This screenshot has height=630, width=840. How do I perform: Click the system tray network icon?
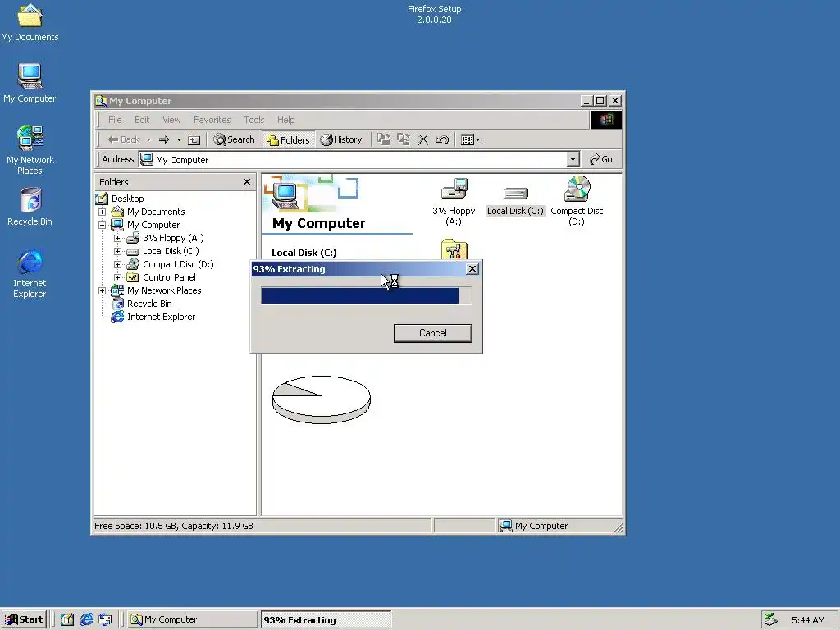tap(770, 620)
